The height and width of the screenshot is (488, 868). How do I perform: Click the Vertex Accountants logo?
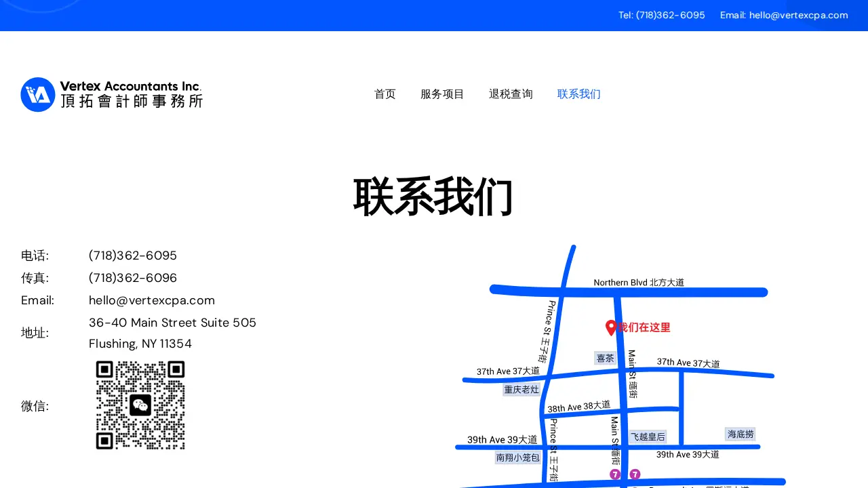112,94
